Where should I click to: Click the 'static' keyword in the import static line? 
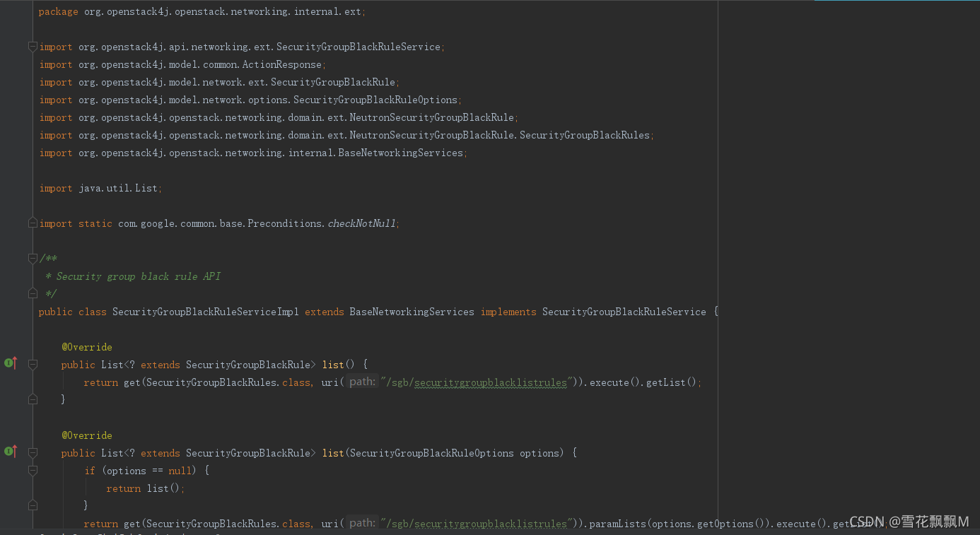tap(95, 223)
